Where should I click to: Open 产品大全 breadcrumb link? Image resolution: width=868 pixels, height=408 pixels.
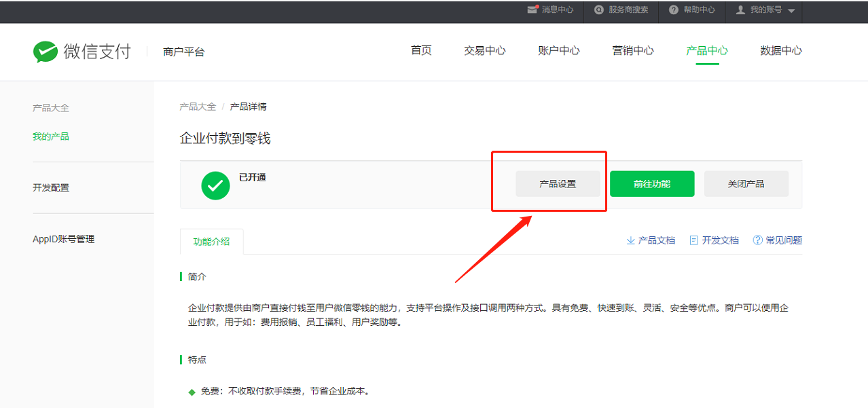198,107
